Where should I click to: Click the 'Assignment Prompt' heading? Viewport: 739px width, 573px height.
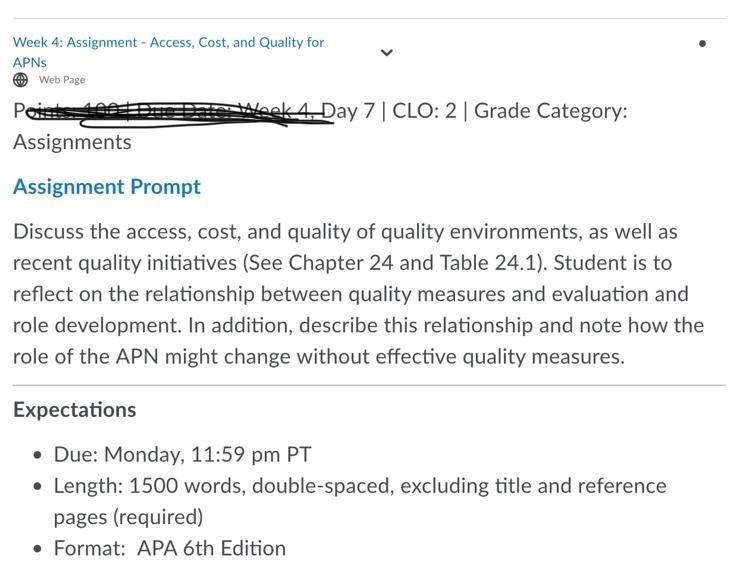107,187
